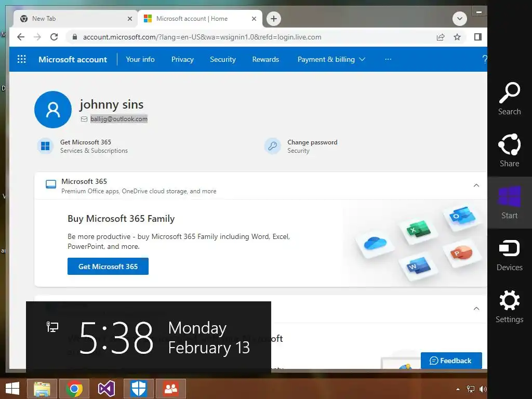532x399 pixels.
Task: Open a new browser tab
Action: (x=274, y=19)
